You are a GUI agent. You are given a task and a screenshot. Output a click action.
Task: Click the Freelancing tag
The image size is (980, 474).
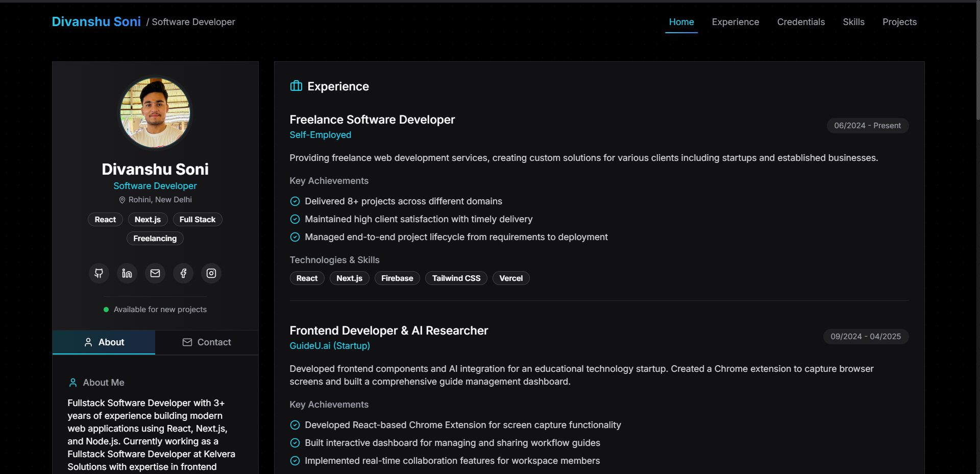point(155,239)
